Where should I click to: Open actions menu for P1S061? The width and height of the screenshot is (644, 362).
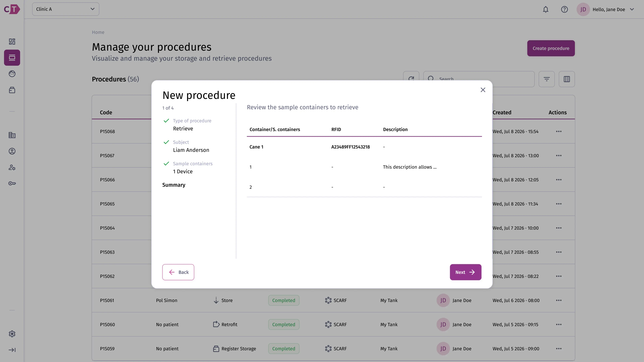click(559, 300)
